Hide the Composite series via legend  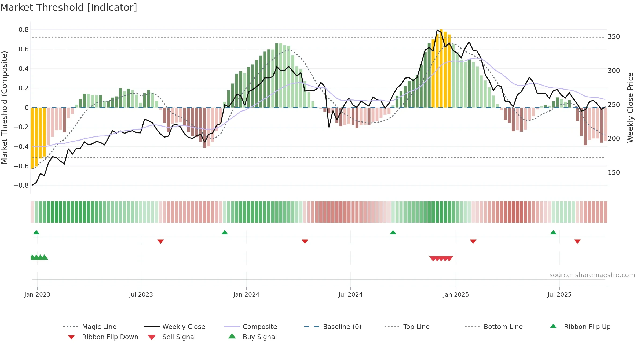tap(250, 327)
